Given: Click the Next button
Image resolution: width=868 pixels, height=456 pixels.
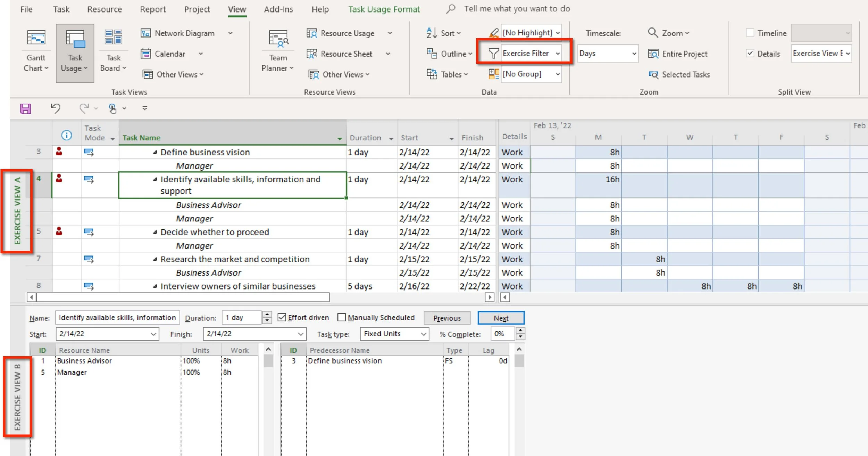Looking at the screenshot, I should coord(501,318).
